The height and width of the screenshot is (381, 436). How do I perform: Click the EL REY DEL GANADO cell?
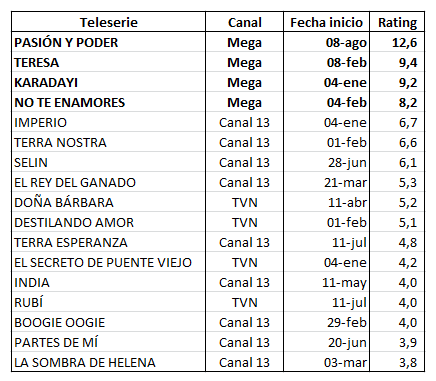(x=109, y=182)
